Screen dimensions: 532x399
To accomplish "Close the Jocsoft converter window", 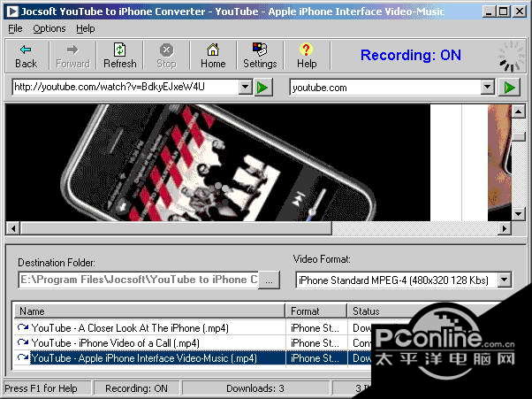I will 519,12.
